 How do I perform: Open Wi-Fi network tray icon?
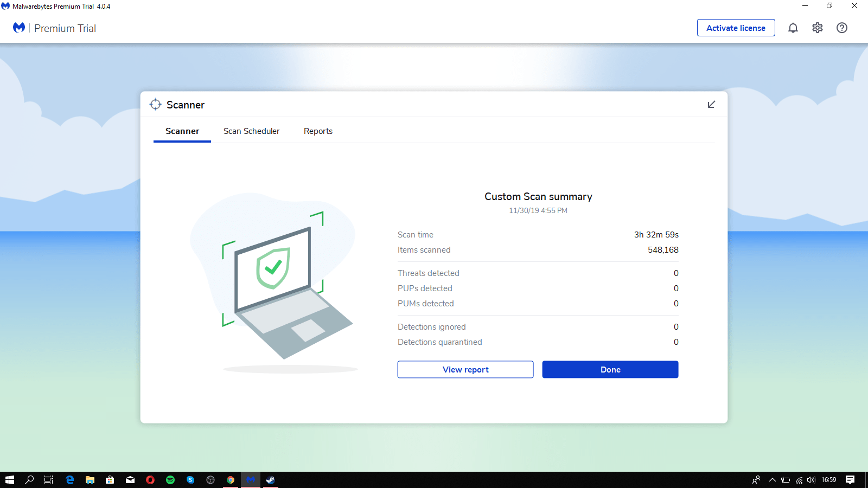799,480
